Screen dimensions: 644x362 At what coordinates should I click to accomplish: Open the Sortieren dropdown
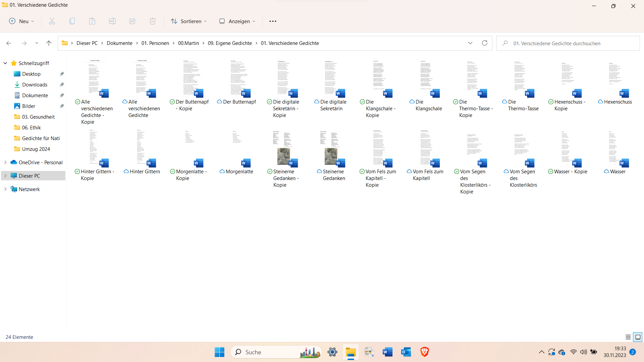point(189,21)
